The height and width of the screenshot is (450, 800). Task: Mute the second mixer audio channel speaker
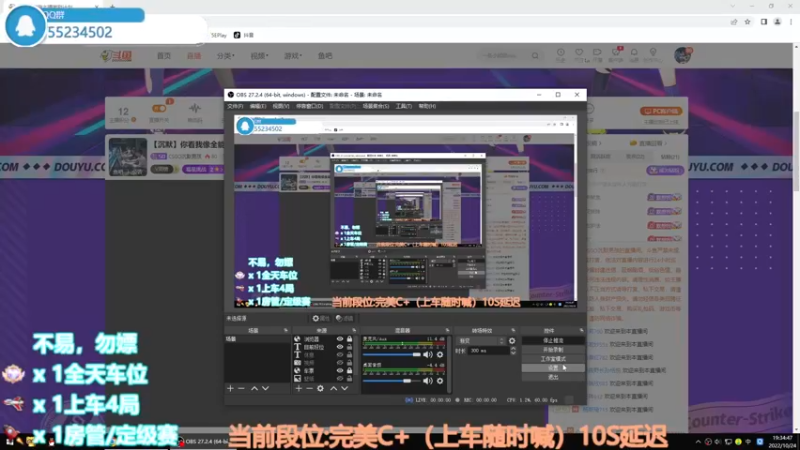(x=428, y=381)
